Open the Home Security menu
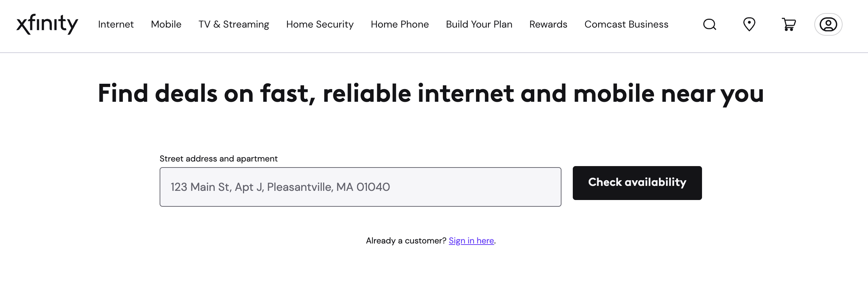This screenshot has height=282, width=868. (320, 24)
